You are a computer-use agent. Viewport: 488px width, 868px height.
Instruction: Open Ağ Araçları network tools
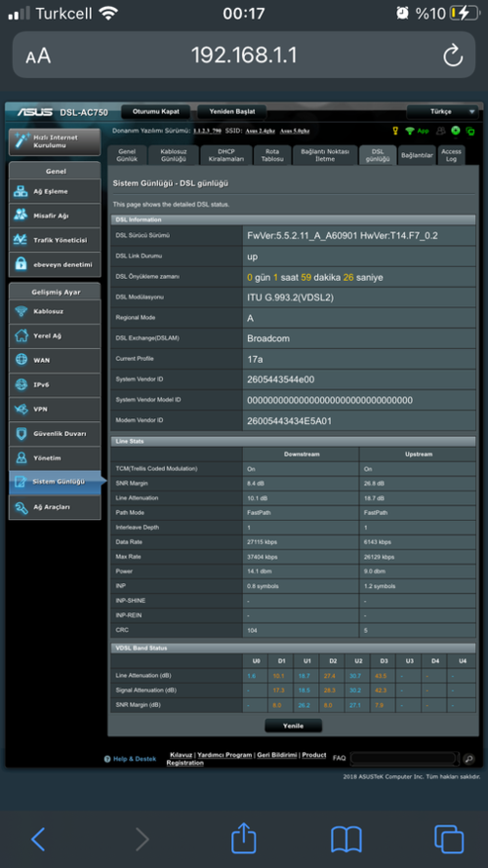tap(55, 506)
